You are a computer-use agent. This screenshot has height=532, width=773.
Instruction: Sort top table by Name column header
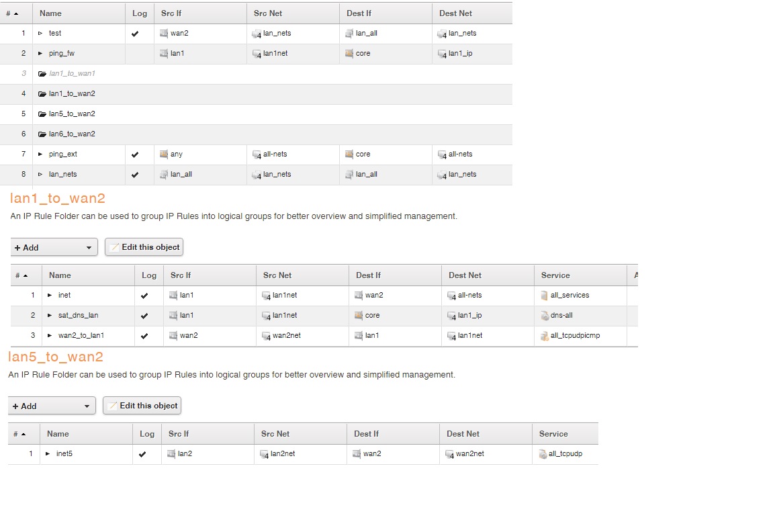click(50, 13)
